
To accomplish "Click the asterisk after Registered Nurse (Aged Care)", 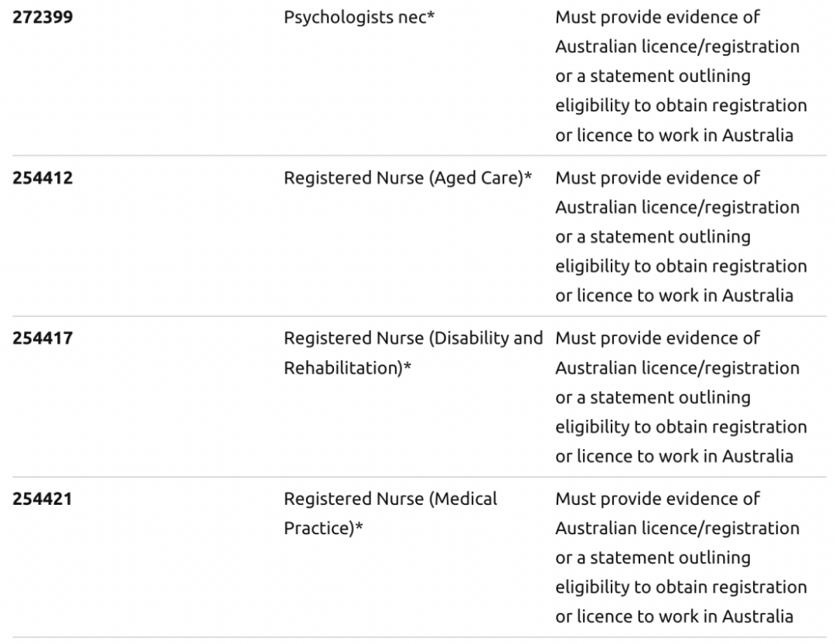I will pos(529,177).
